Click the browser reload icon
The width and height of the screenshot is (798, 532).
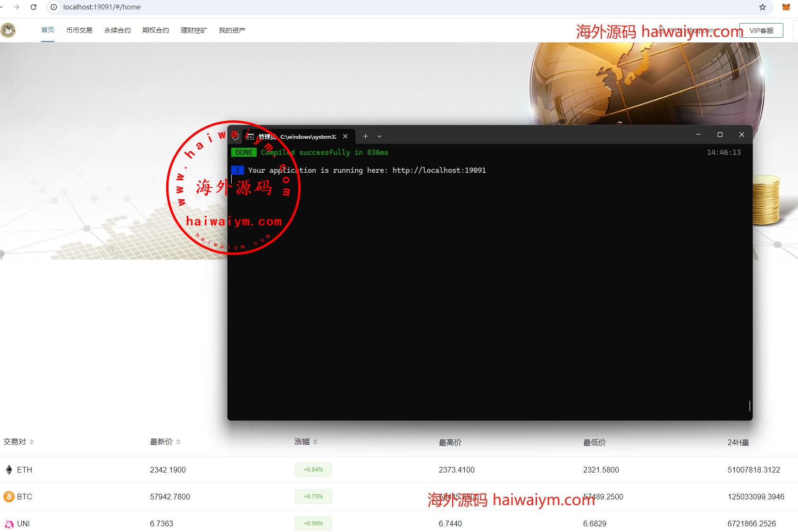[34, 7]
